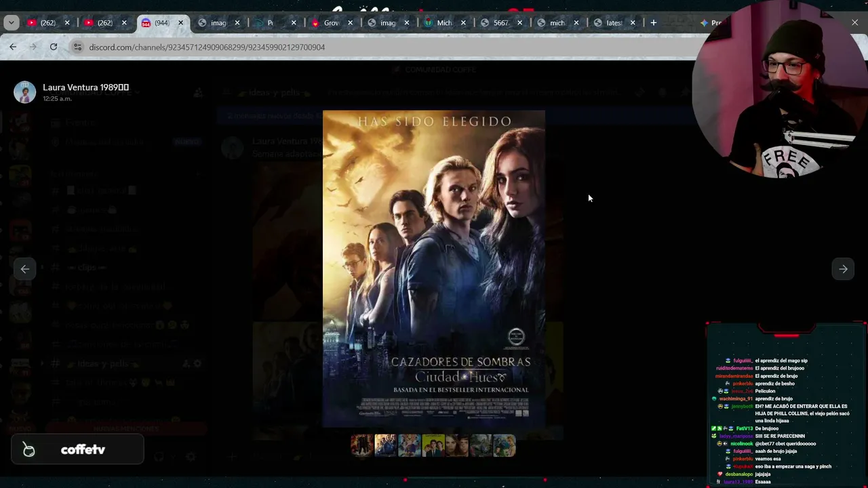Switch to the YouTube tab beside Discord's tab
Screen dimensions: 868x488
tap(106, 22)
